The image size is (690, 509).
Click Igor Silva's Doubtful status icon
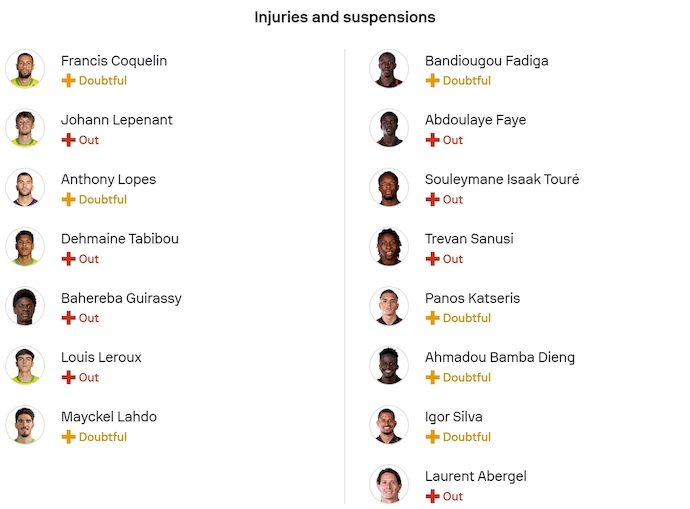coord(432,437)
